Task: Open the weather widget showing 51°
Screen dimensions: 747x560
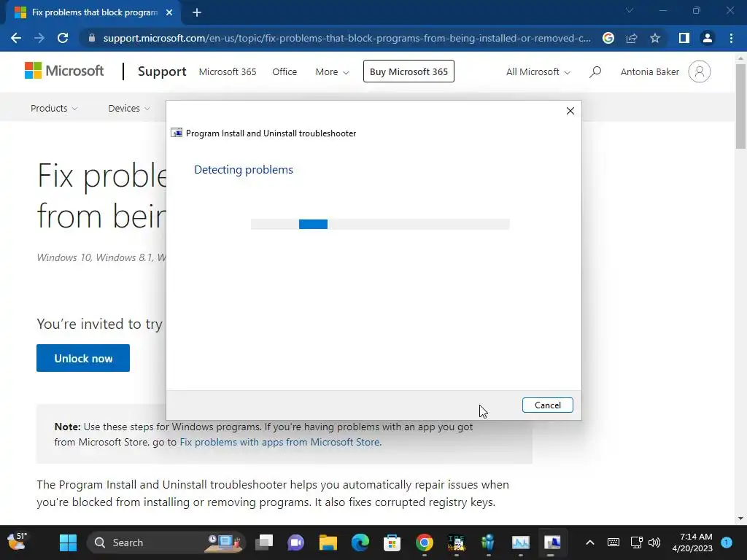Action: [x=18, y=542]
